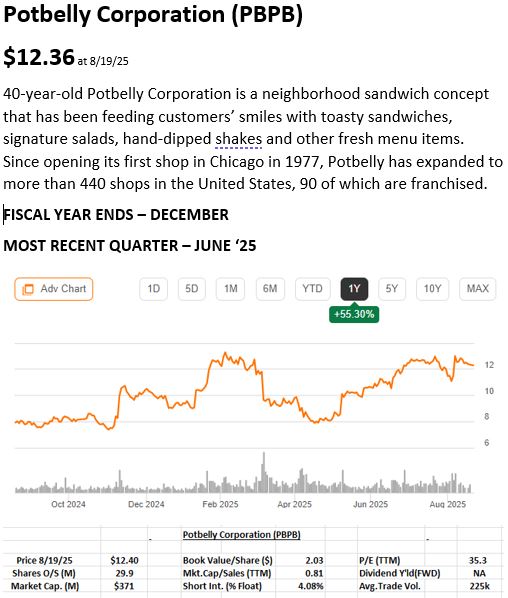Select the MAX chart range
508x598 pixels.
[477, 289]
